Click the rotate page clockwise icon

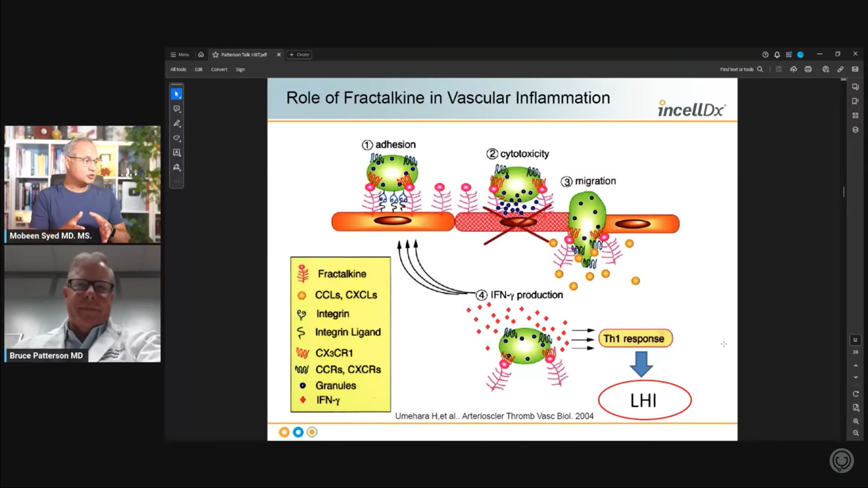(x=856, y=394)
